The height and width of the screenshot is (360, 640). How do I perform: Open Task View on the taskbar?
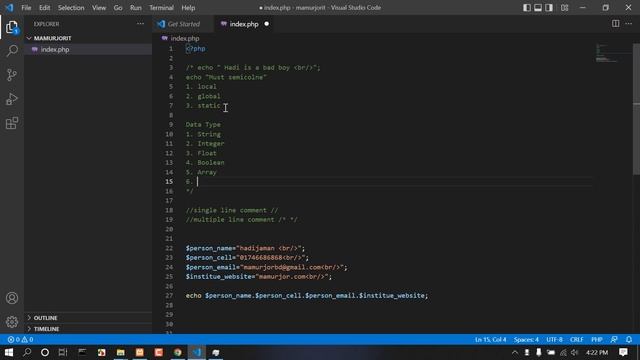(63, 352)
